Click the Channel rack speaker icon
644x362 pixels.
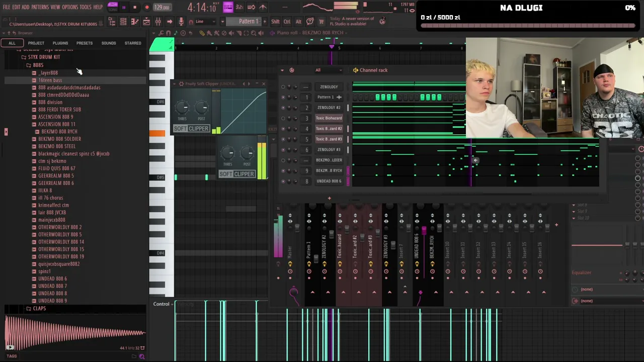click(355, 70)
